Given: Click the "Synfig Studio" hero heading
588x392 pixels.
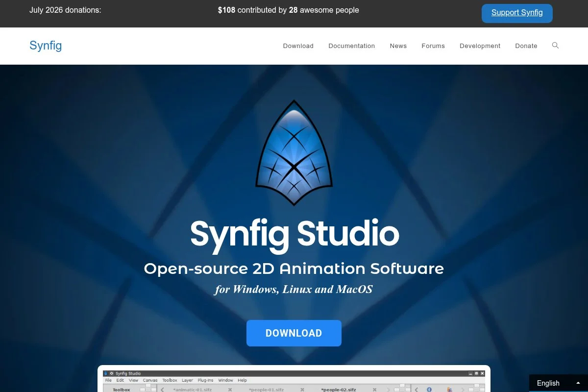Looking at the screenshot, I should click(294, 235).
